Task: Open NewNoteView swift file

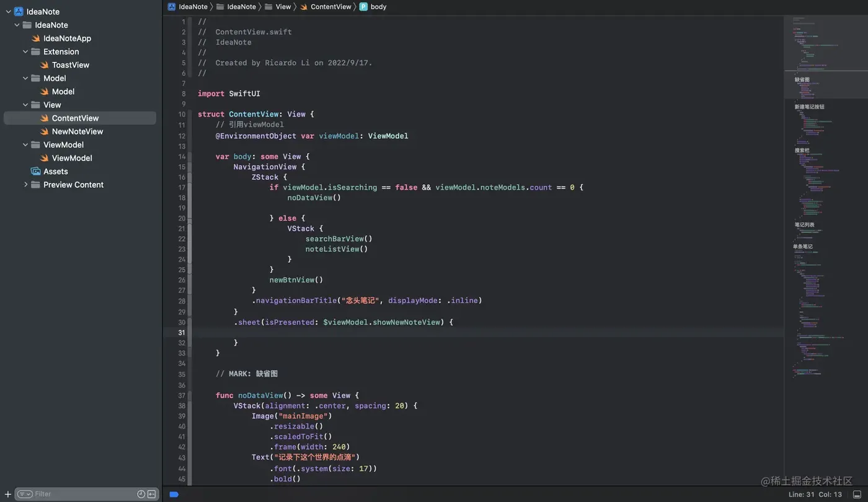Action: pos(77,131)
